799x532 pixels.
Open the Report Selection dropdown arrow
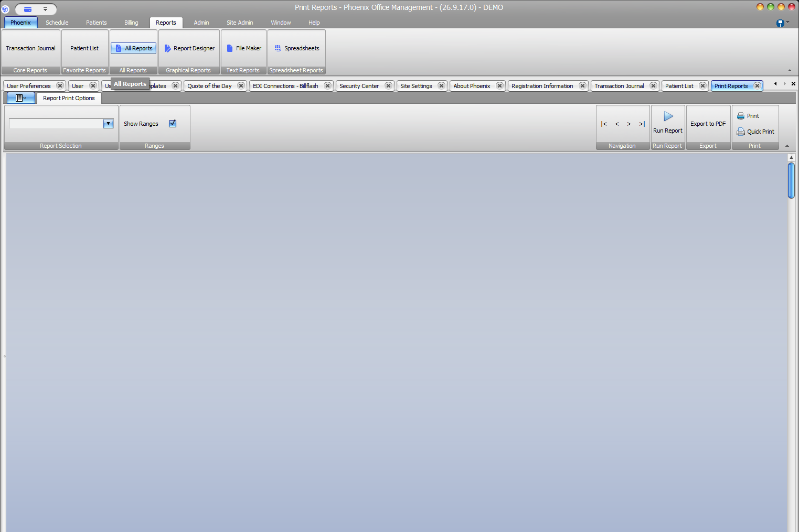(109, 124)
